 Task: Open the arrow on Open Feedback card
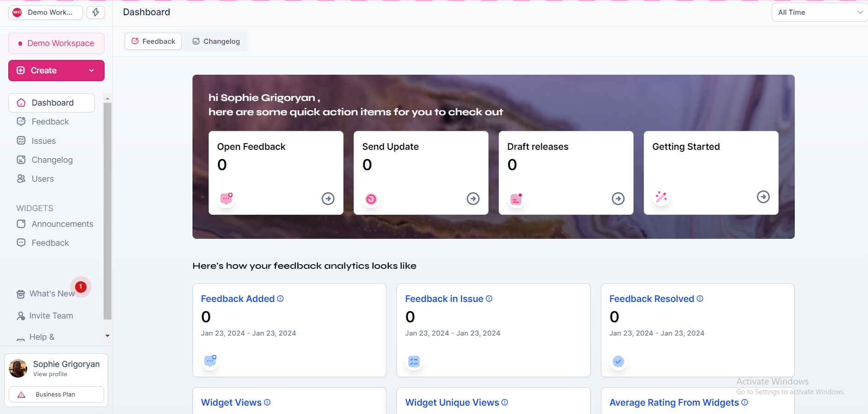[x=328, y=199]
